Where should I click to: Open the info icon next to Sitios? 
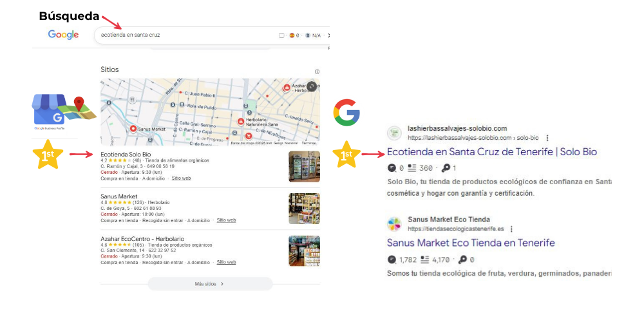coord(317,71)
